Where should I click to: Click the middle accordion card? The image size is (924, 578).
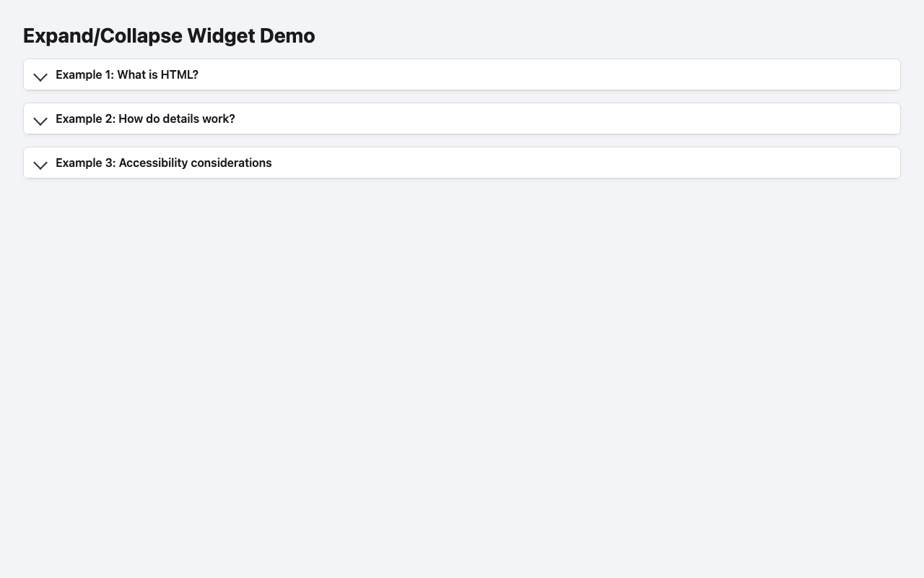[462, 118]
